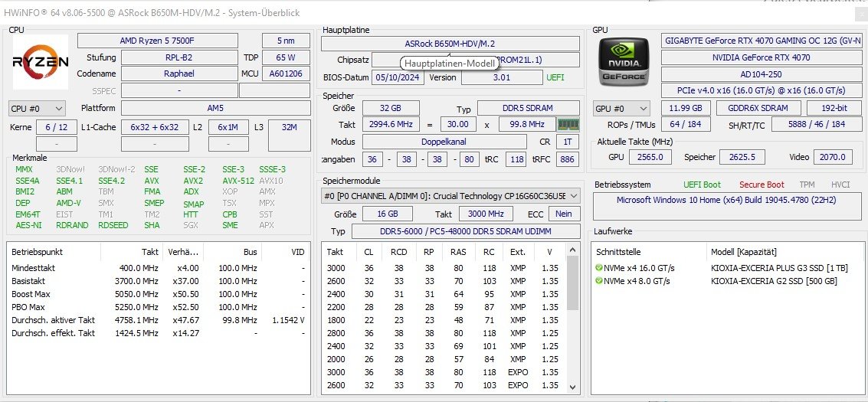Click the Modell [Kapazität] column header
The image size is (868, 402).
point(785,252)
